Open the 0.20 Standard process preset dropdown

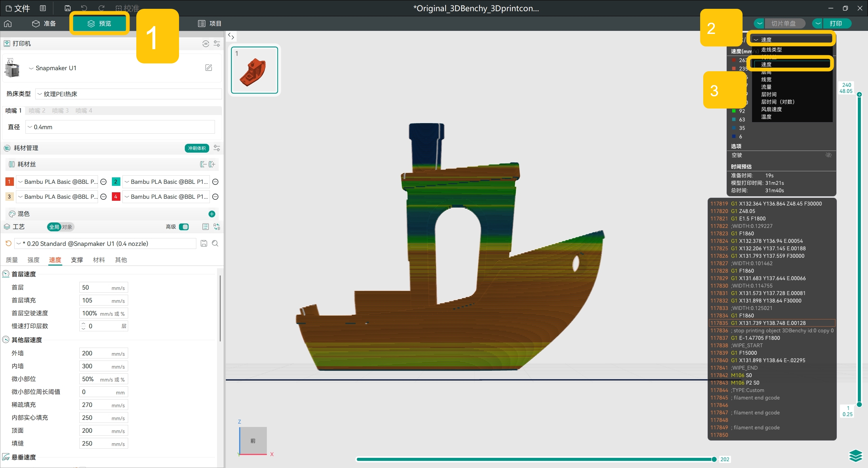[105, 243]
